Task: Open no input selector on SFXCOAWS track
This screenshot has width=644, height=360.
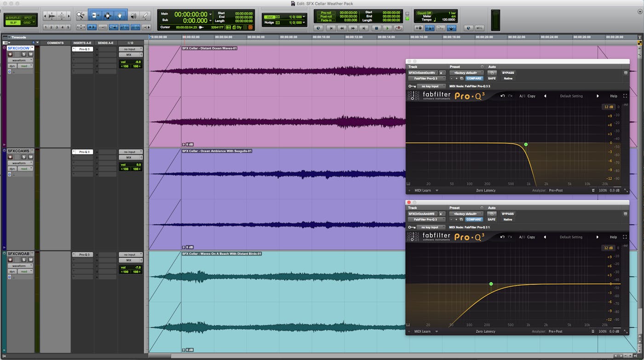Action: (x=131, y=152)
